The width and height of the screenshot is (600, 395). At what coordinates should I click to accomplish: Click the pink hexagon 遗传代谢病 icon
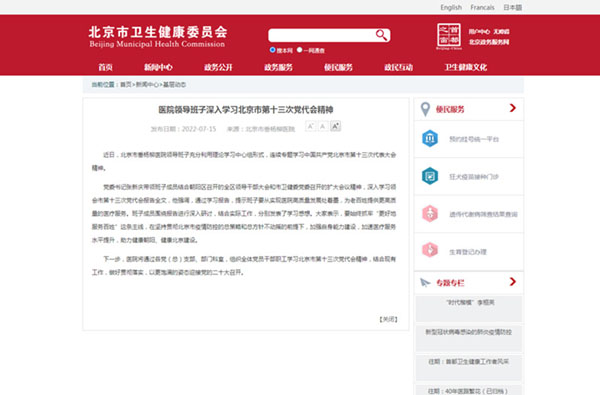point(430,214)
